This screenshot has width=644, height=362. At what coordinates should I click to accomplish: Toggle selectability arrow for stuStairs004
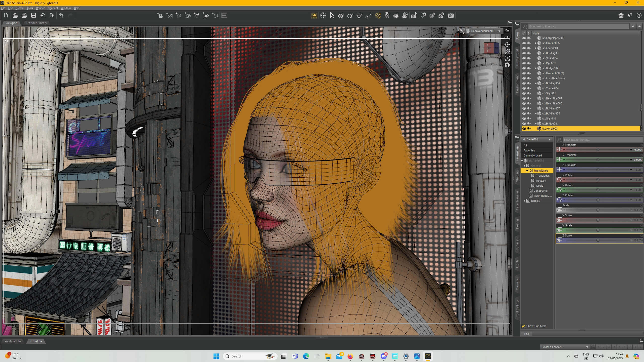[x=529, y=58]
